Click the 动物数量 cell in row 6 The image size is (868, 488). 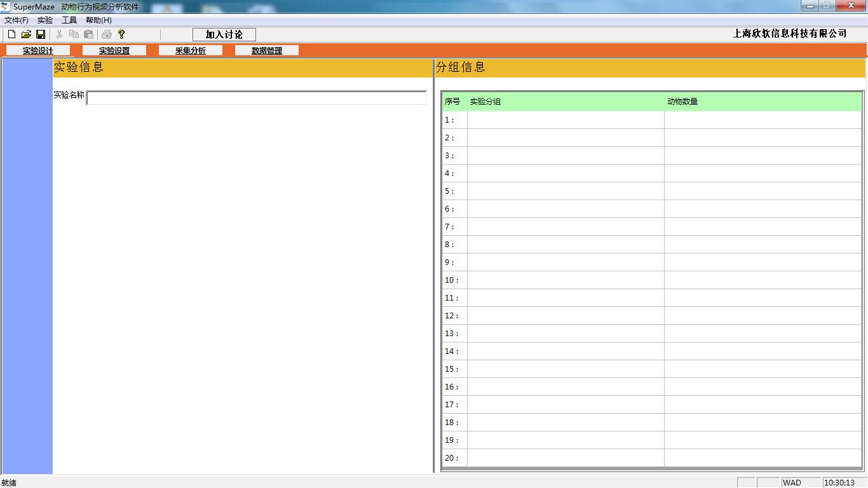click(x=763, y=209)
